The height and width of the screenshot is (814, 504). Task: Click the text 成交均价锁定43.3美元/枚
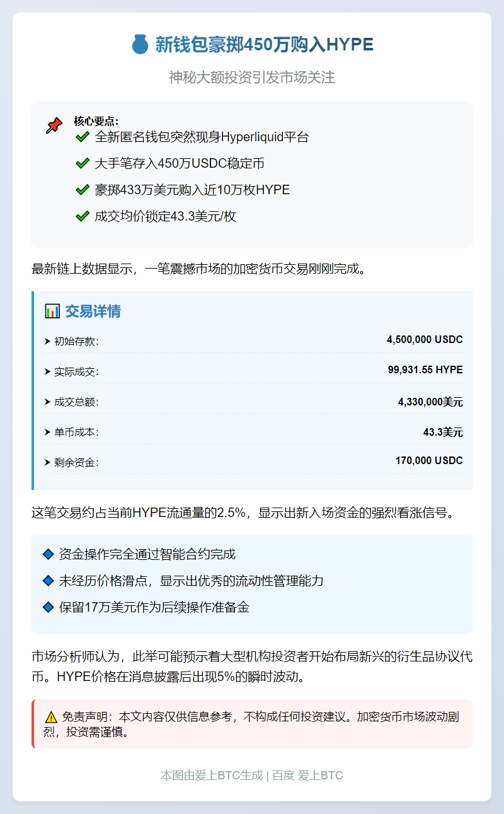pyautogui.click(x=166, y=216)
